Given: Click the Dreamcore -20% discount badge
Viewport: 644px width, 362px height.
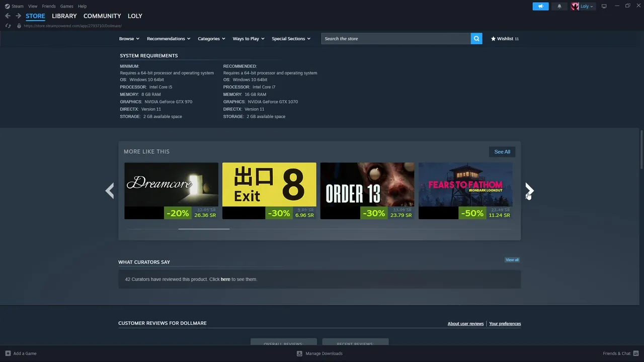Looking at the screenshot, I should (178, 213).
